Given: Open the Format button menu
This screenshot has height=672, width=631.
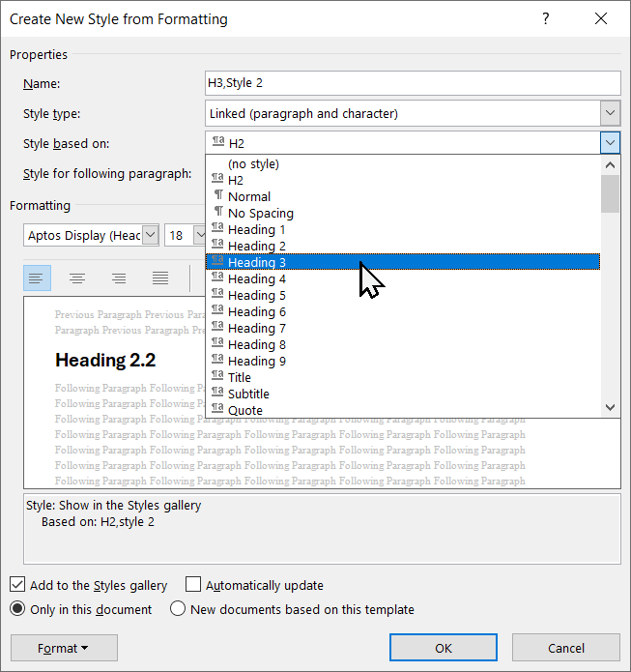Looking at the screenshot, I should click(x=64, y=648).
